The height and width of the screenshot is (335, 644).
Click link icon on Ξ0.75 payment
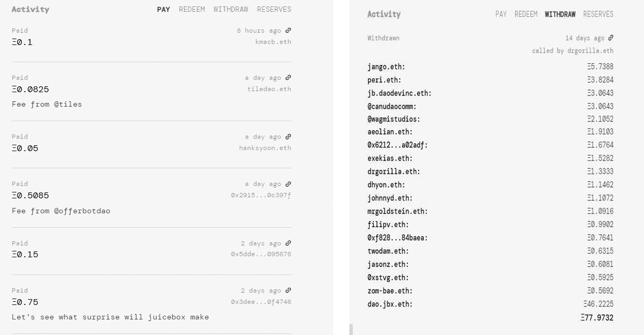pyautogui.click(x=288, y=291)
